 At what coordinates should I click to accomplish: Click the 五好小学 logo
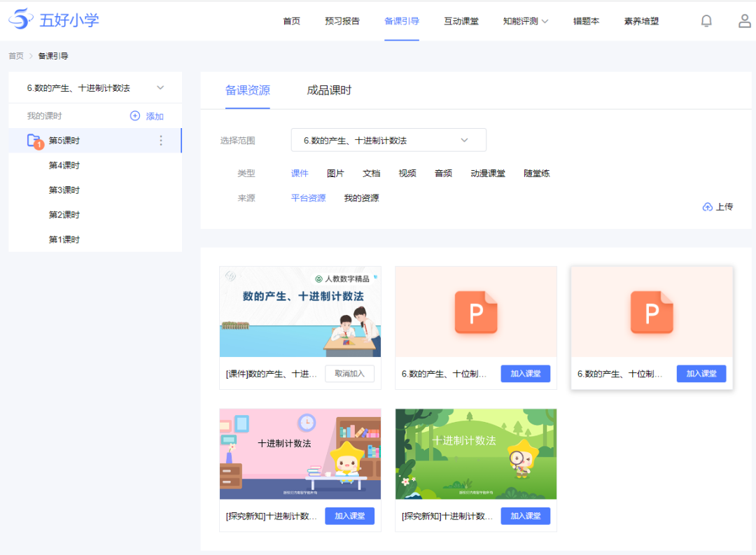(x=54, y=20)
